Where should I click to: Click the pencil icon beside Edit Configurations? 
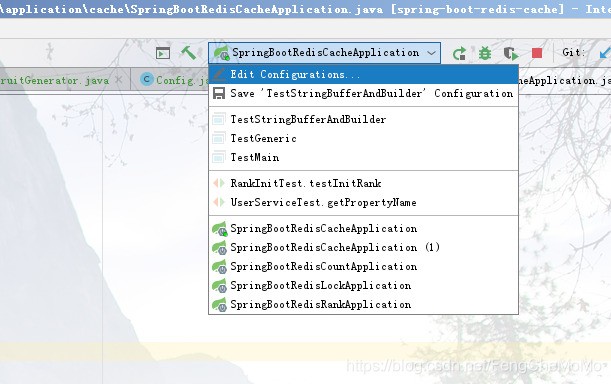(x=219, y=74)
